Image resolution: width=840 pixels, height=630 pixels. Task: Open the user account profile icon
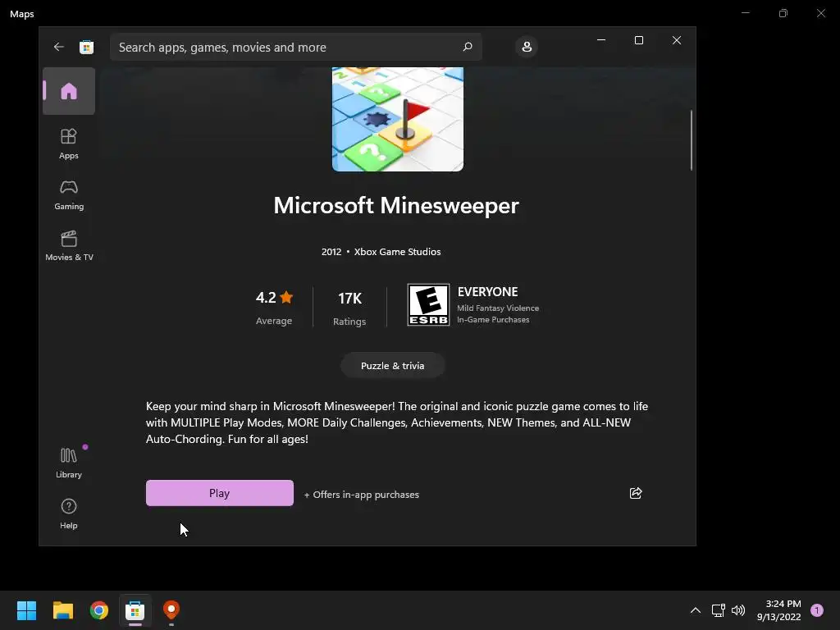point(527,47)
